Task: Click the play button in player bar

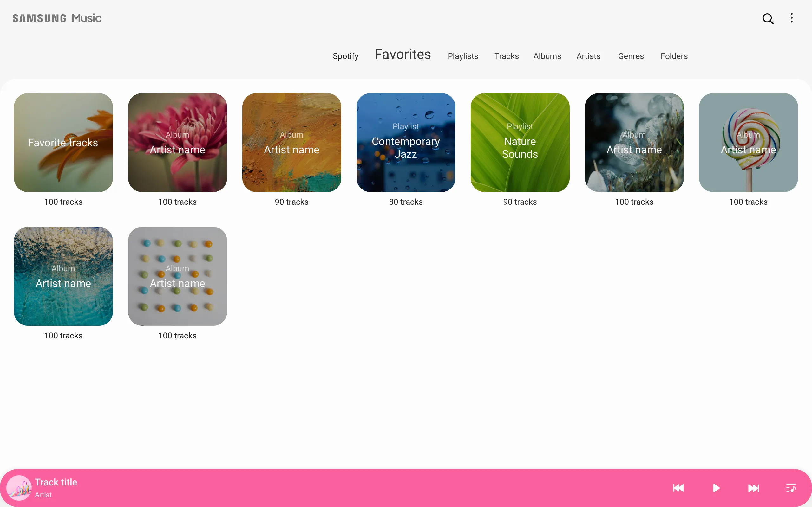Action: [716, 488]
